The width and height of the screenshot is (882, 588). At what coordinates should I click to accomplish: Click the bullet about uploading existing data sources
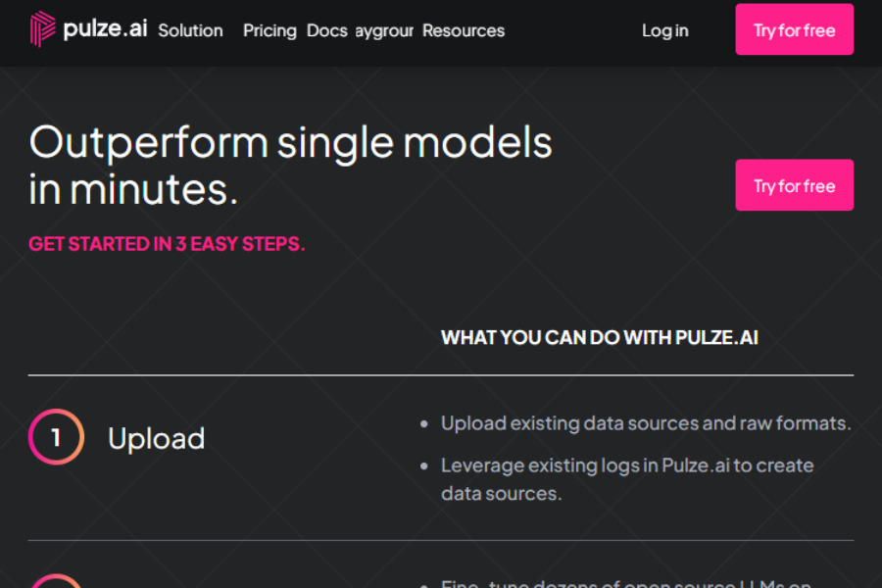coord(645,422)
